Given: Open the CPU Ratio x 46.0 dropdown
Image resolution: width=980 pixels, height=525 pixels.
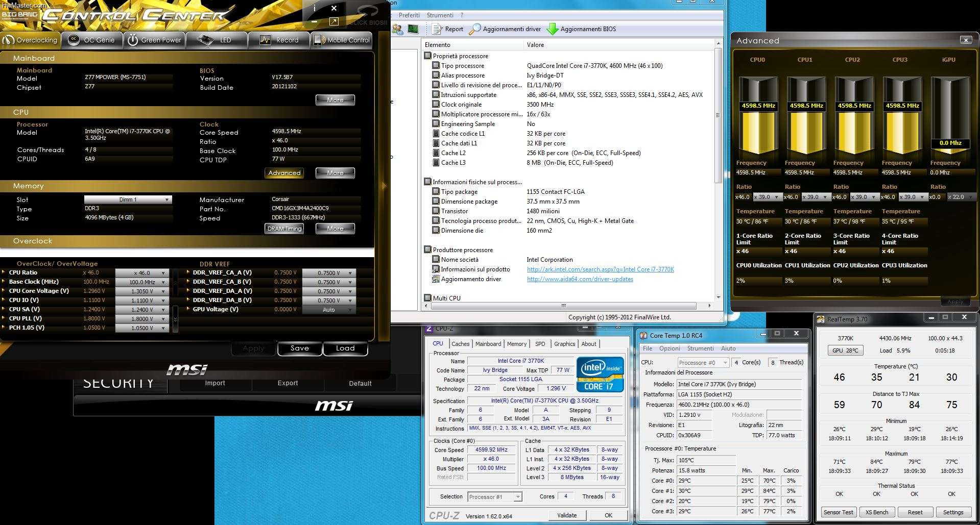Looking at the screenshot, I should (142, 273).
